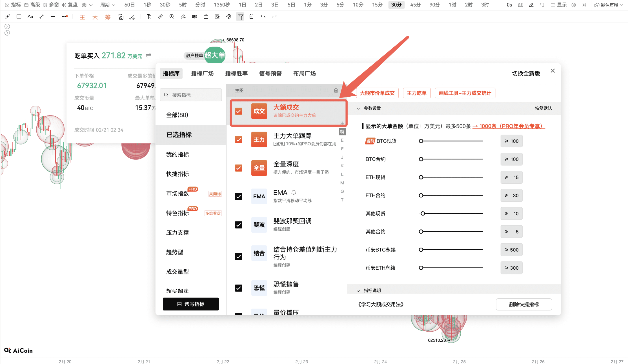Click the 帮写指标 button
Viewport: 628px width, 364px height.
191,304
